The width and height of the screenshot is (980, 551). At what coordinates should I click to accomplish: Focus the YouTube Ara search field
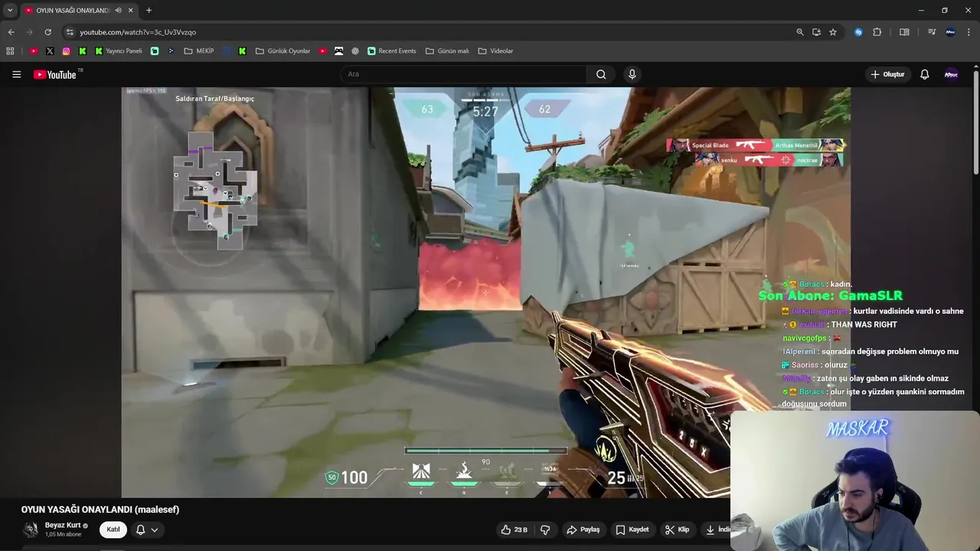click(463, 74)
